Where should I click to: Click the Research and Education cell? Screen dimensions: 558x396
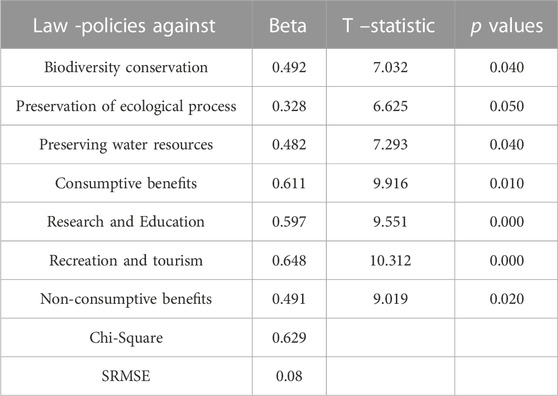pyautogui.click(x=126, y=222)
